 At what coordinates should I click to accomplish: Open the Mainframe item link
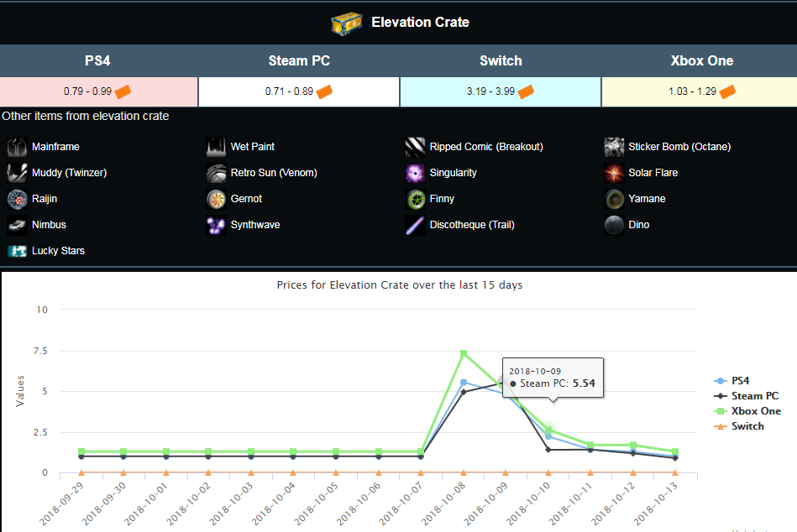click(x=56, y=147)
